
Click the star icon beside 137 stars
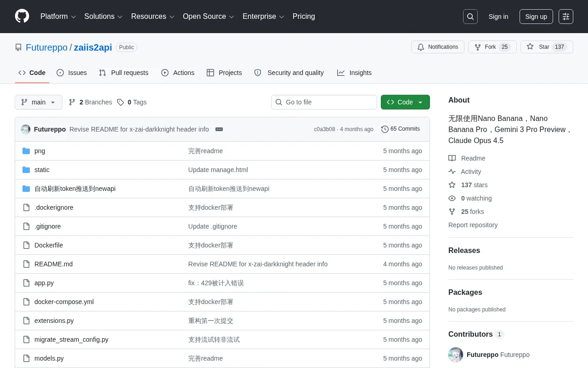[x=452, y=185]
